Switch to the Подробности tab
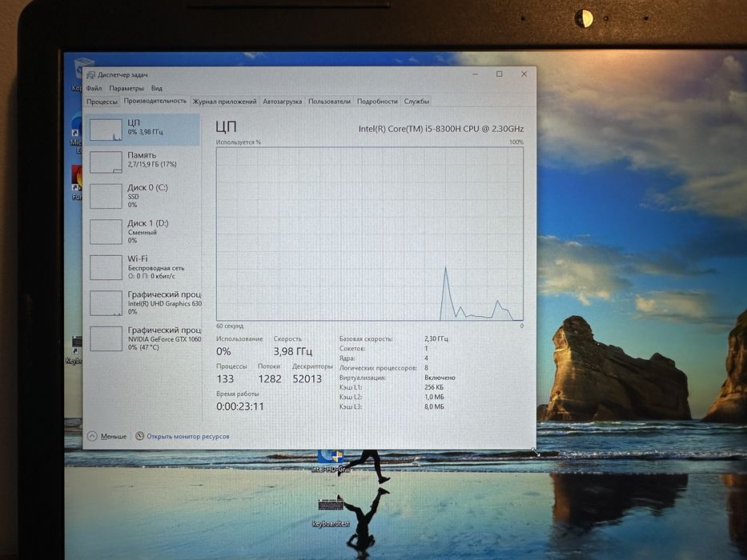 point(377,102)
